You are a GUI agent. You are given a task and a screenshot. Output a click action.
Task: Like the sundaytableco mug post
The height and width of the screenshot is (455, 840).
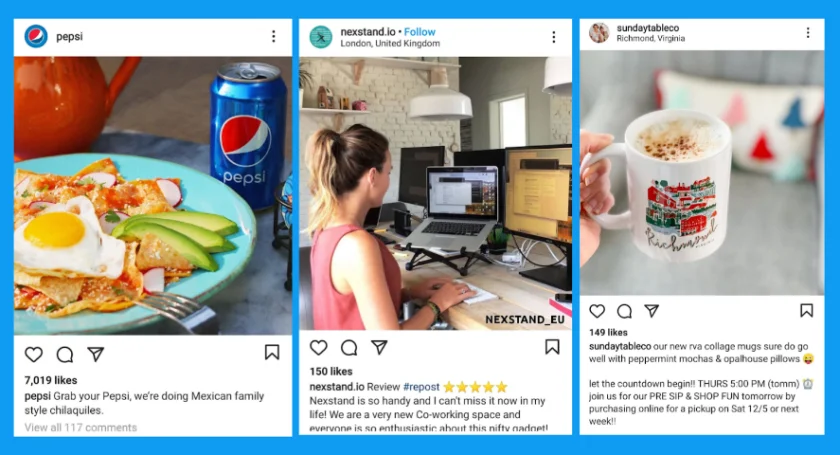point(597,311)
